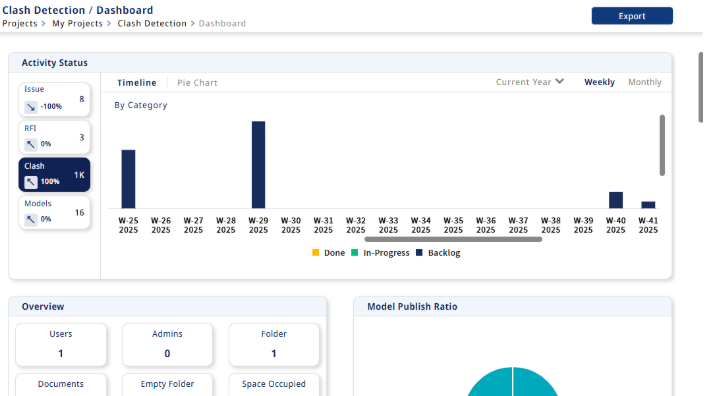
Task: Click the chart's horizontal scrollbar
Action: (x=453, y=240)
